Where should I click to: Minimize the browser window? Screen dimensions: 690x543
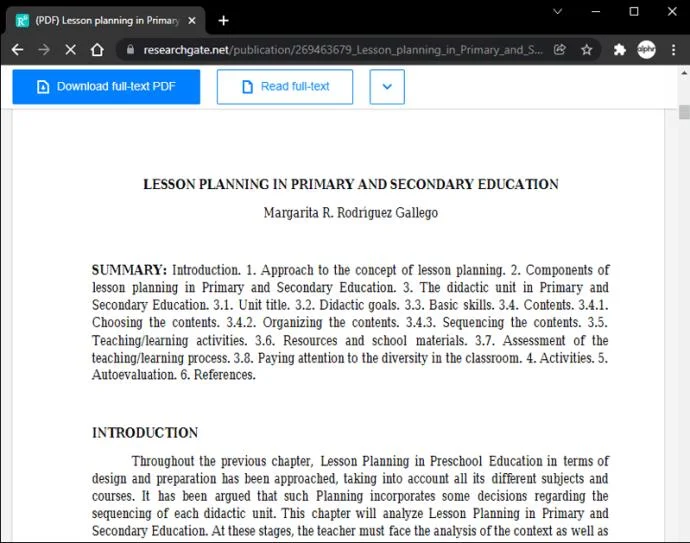596,11
